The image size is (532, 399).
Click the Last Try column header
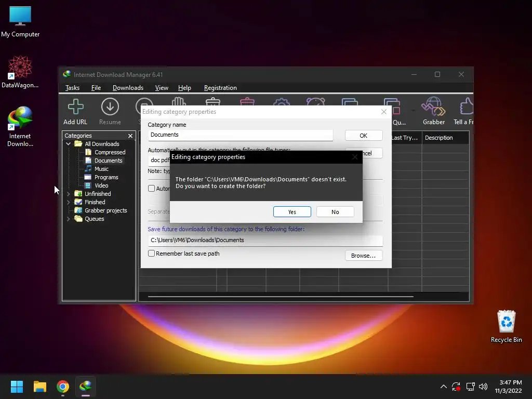point(405,138)
